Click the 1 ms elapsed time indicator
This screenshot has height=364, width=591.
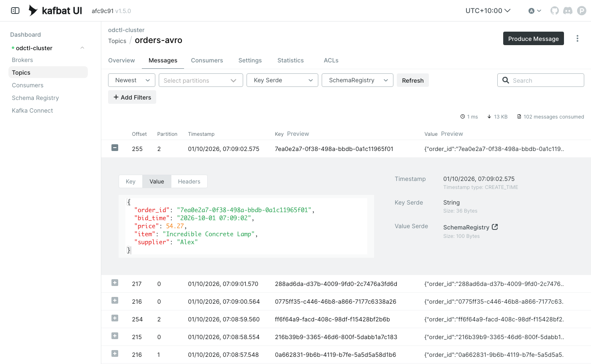469,116
